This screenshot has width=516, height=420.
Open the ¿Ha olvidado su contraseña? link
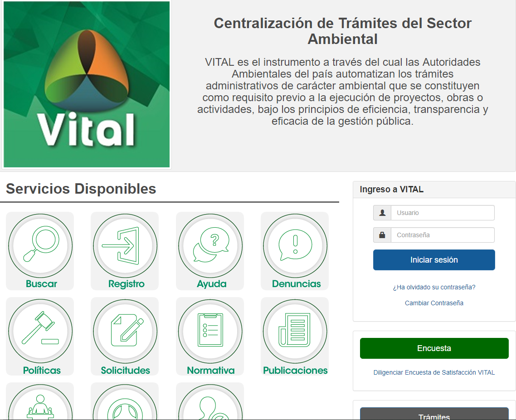coord(434,287)
